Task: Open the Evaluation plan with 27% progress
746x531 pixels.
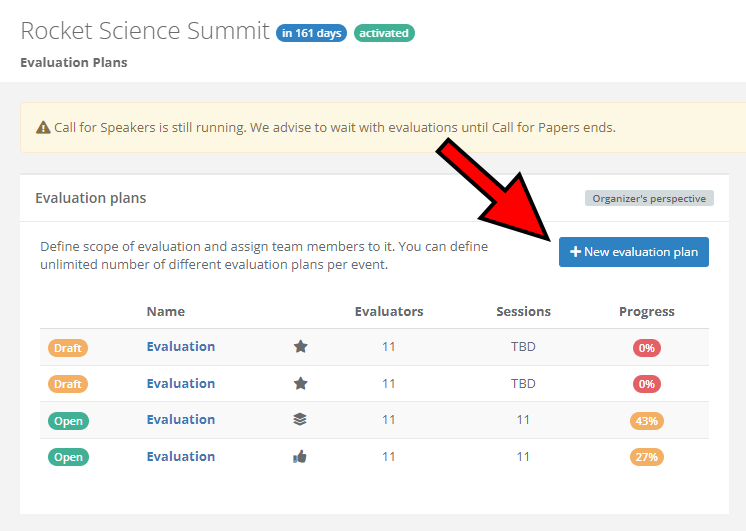Action: coord(181,457)
